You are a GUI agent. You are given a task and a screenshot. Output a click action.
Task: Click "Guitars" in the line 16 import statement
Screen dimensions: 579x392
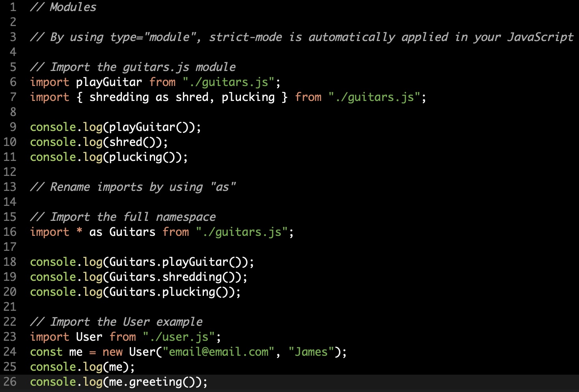[x=132, y=232]
